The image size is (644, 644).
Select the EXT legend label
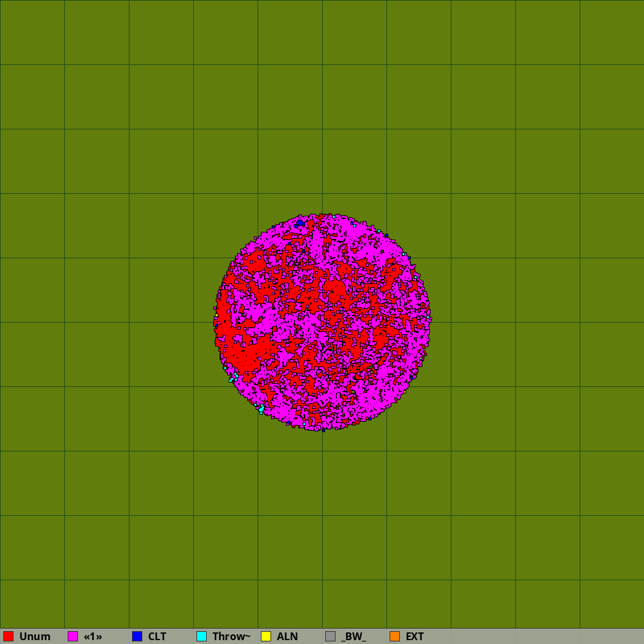coord(415,636)
